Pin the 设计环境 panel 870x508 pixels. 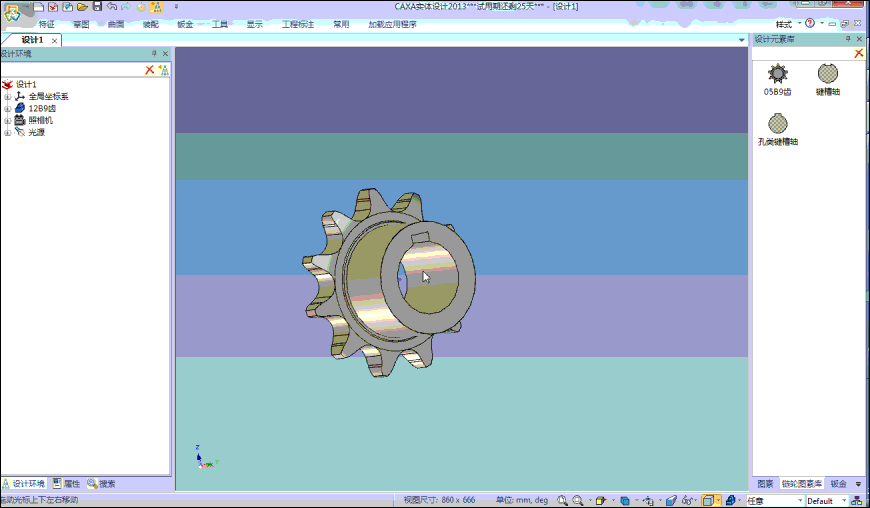point(154,53)
